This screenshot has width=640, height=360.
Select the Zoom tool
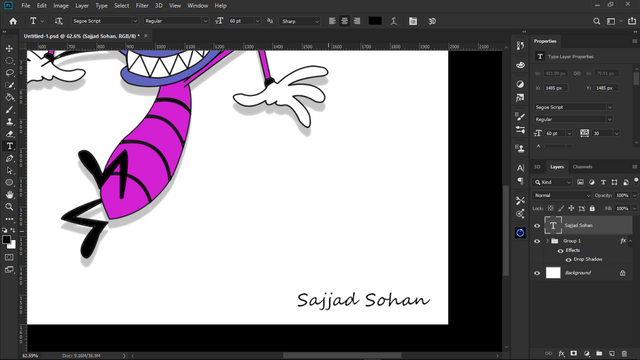pos(9,207)
